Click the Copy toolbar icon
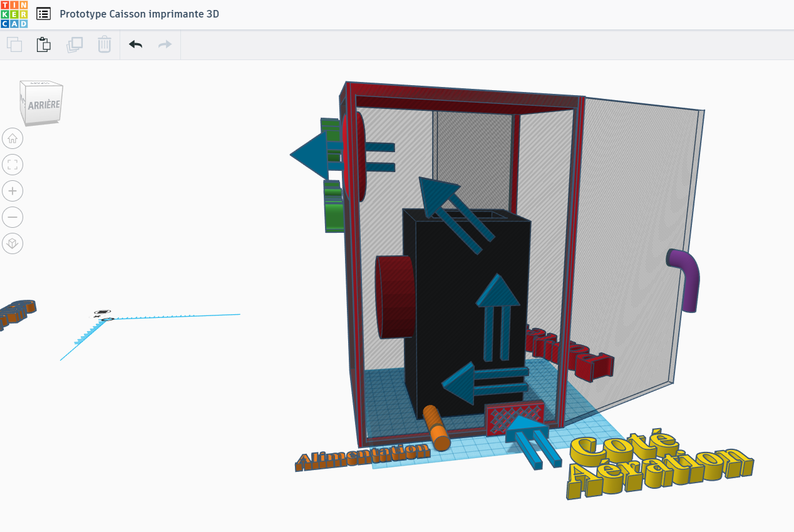The height and width of the screenshot is (532, 794). (x=14, y=44)
